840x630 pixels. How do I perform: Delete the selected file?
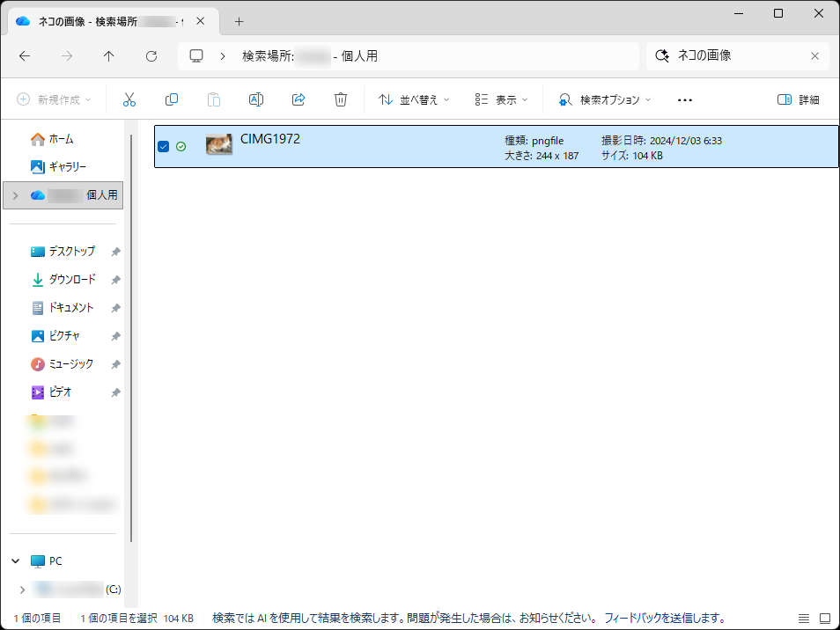(341, 99)
